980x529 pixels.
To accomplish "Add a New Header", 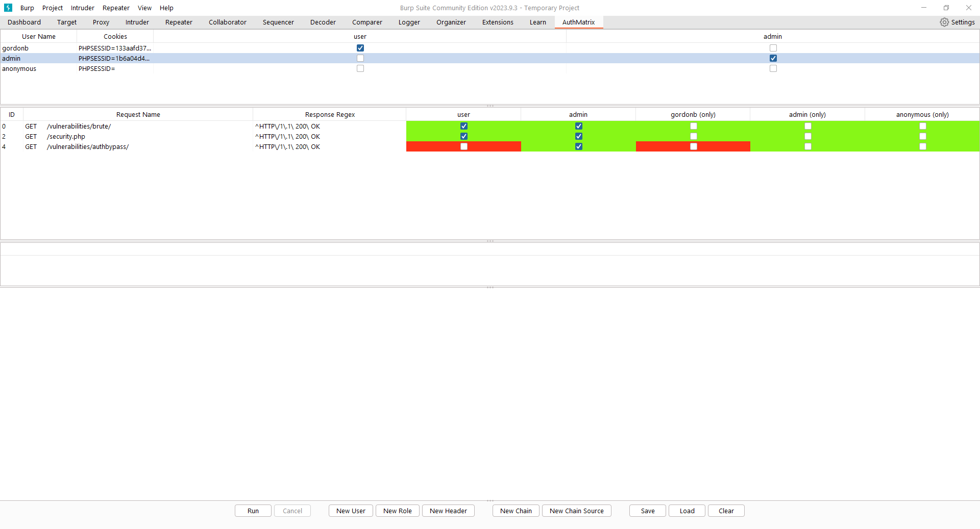I will coord(449,511).
